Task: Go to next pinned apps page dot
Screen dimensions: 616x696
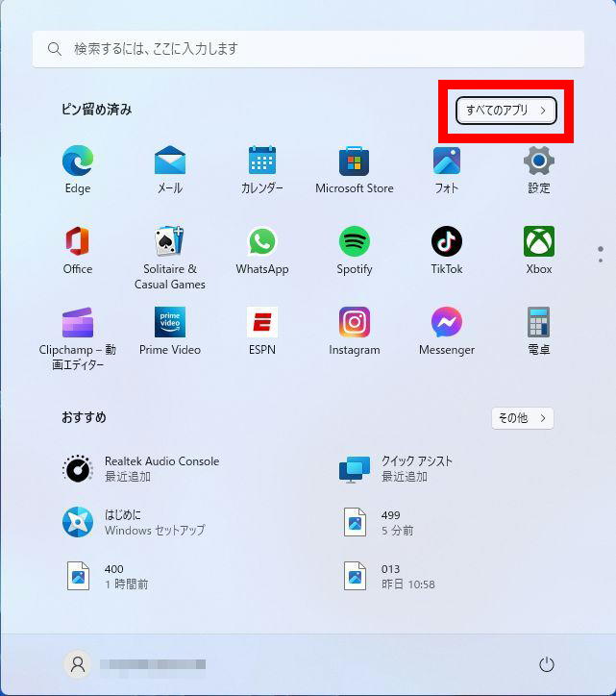Action: click(x=601, y=261)
